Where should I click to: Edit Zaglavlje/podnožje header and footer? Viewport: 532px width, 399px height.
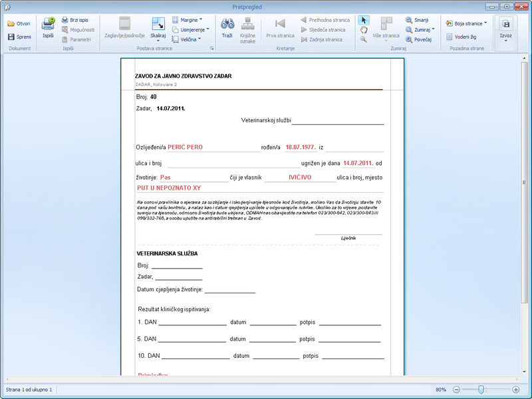pos(124,27)
